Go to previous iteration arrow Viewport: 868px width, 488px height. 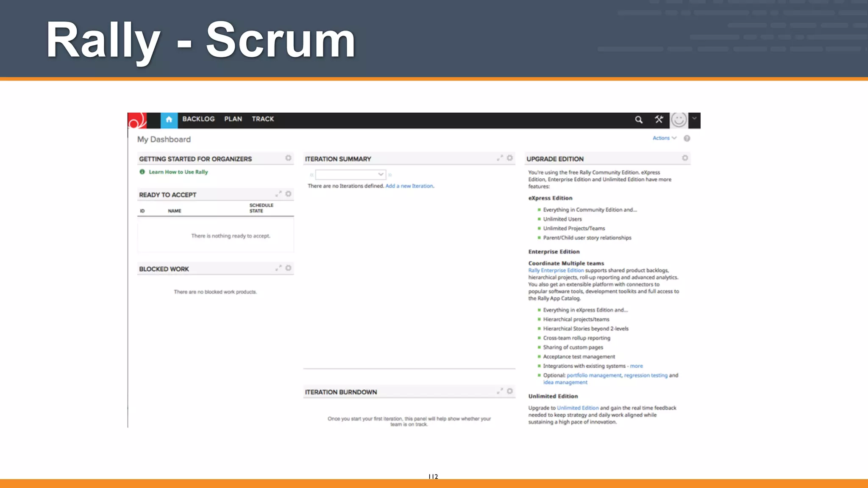click(312, 175)
